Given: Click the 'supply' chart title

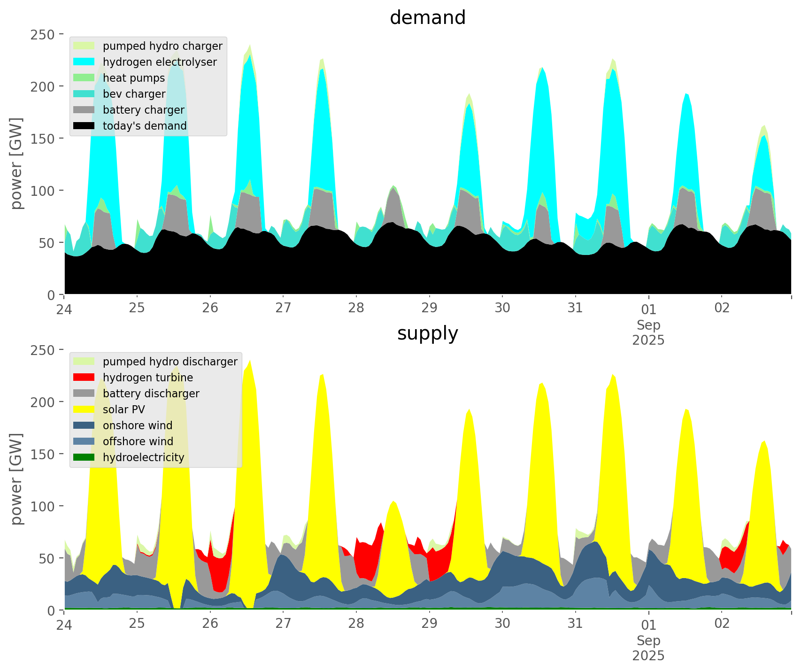Looking at the screenshot, I should [x=427, y=333].
